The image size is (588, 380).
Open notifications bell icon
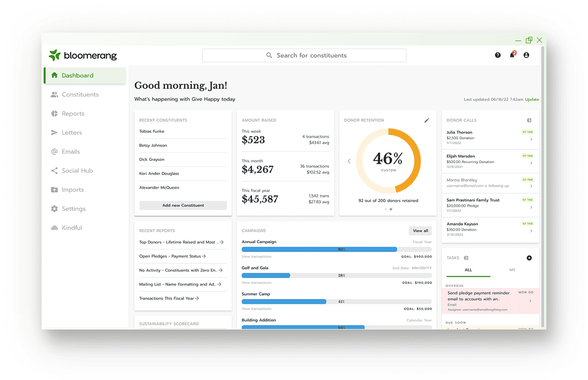[x=512, y=55]
